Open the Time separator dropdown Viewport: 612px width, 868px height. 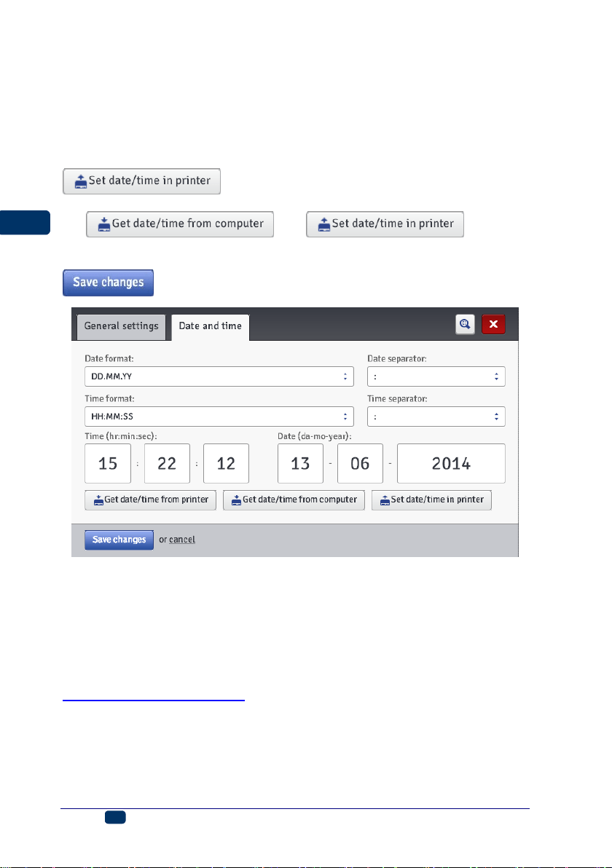pos(436,417)
